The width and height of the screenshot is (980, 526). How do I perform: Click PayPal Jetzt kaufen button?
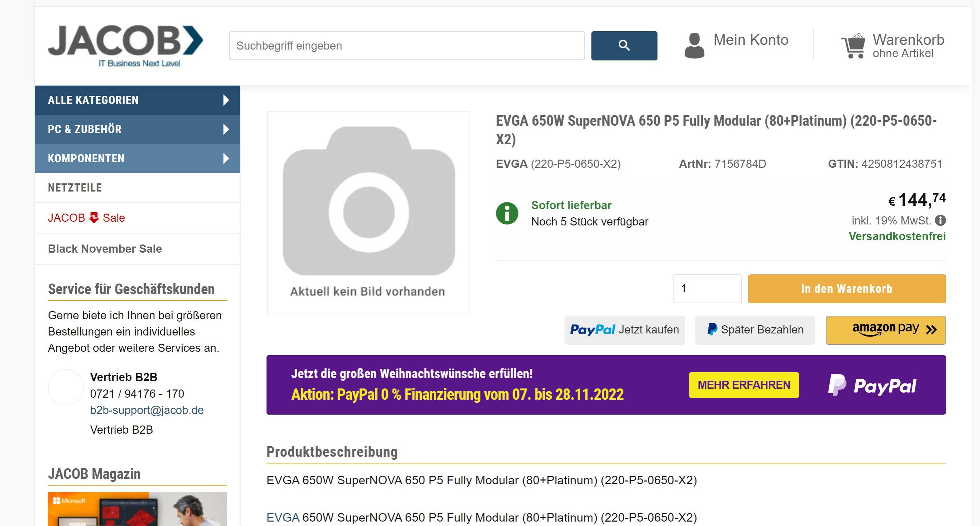tap(624, 330)
